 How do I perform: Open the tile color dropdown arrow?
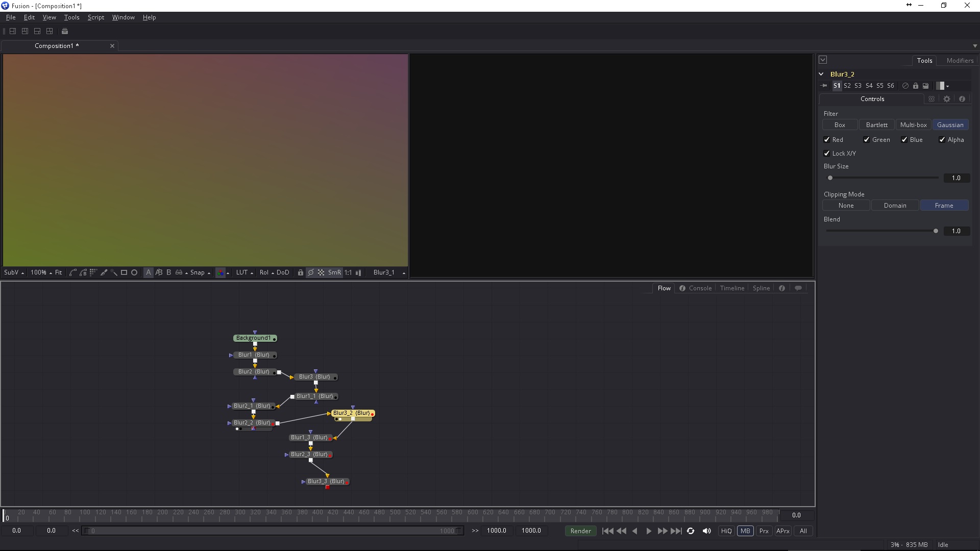tap(948, 86)
